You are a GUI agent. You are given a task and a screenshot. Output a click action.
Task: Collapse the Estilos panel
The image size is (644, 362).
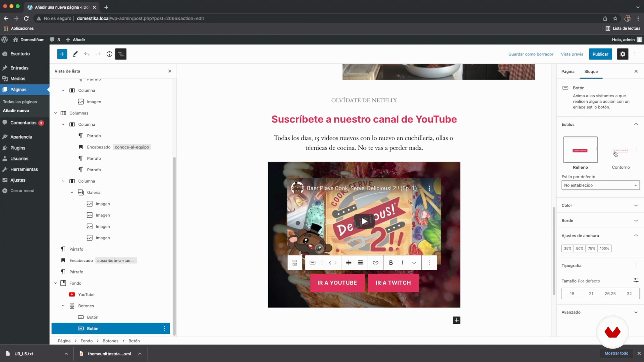[x=600, y=124]
